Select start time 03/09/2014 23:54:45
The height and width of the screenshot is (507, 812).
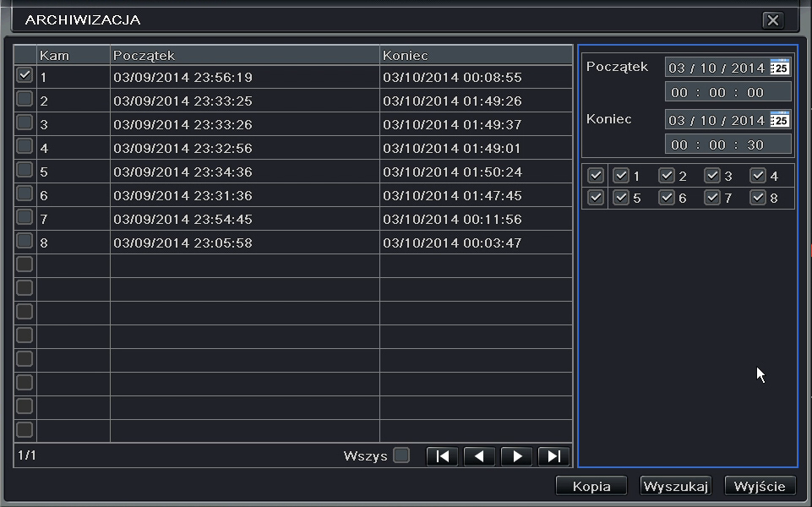(183, 219)
